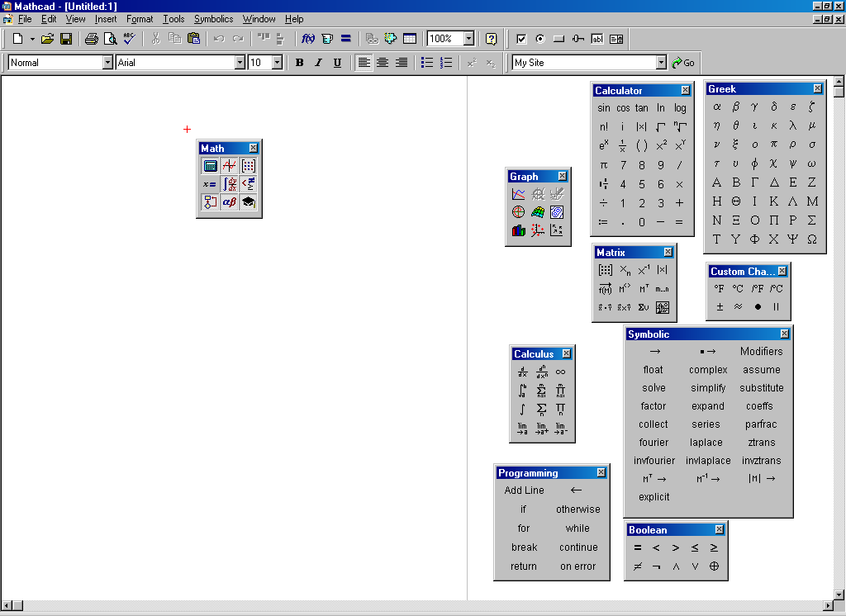
Task: Open the Graph toolbar from the Math palette
Action: click(x=230, y=166)
